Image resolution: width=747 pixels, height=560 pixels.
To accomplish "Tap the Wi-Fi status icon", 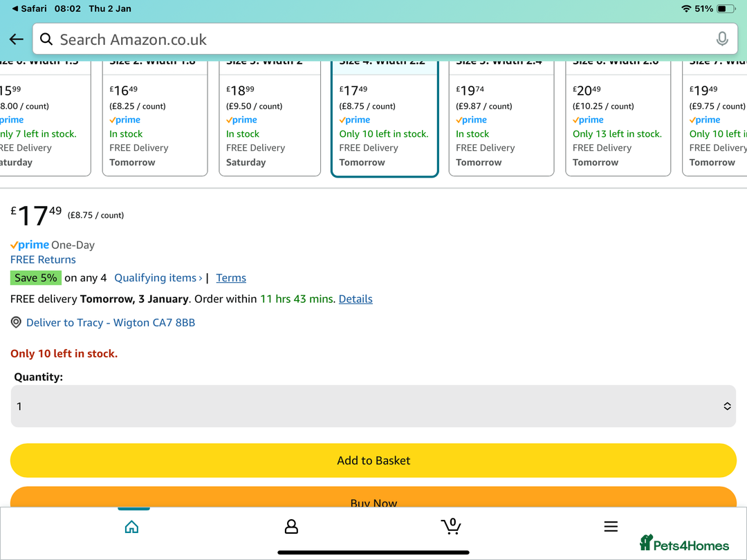I will coord(686,8).
